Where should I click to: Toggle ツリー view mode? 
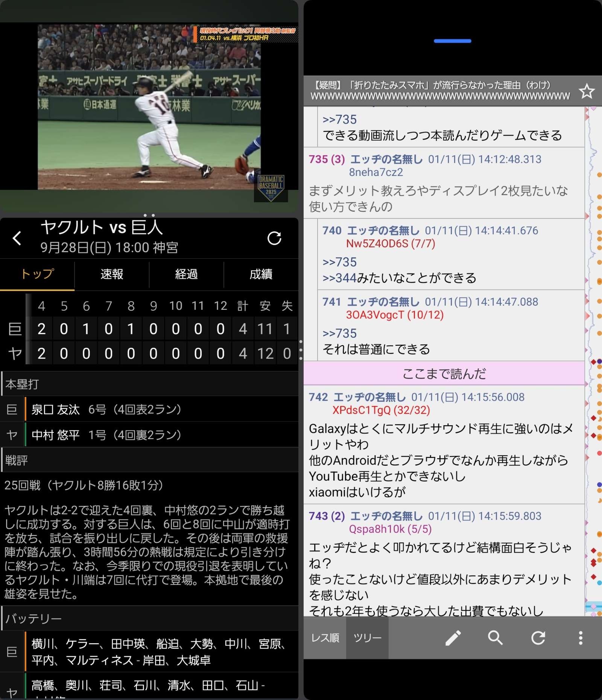click(x=367, y=638)
